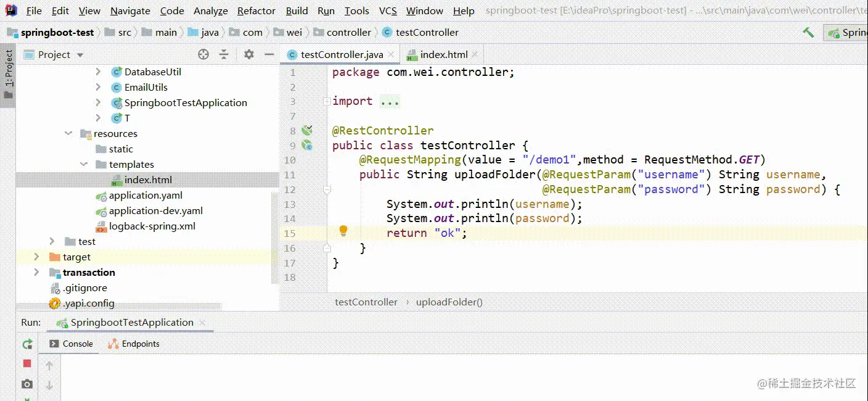The height and width of the screenshot is (401, 868).
Task: Click RequestMethod.GET in the code
Action: (702, 160)
